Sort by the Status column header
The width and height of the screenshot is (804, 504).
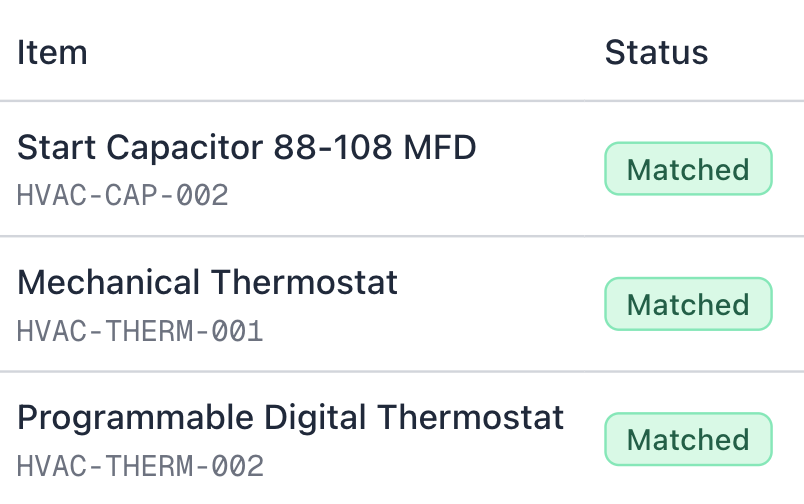656,52
